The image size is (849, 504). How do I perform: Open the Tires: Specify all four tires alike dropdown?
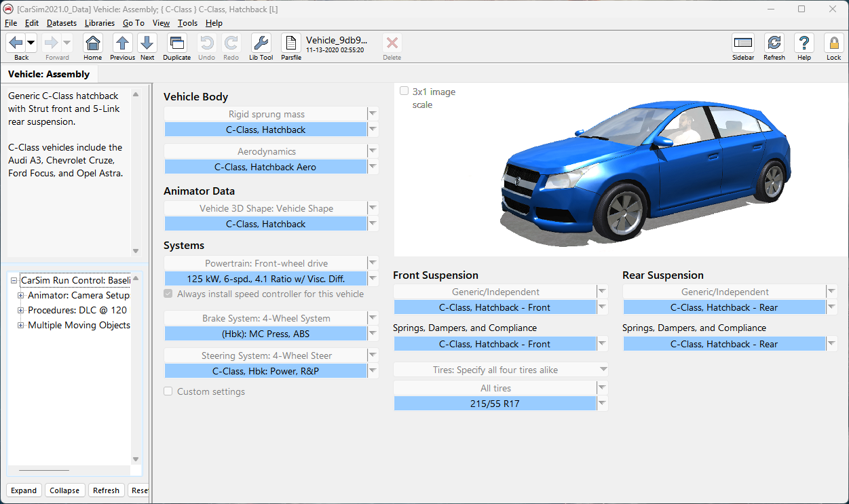[x=602, y=370]
